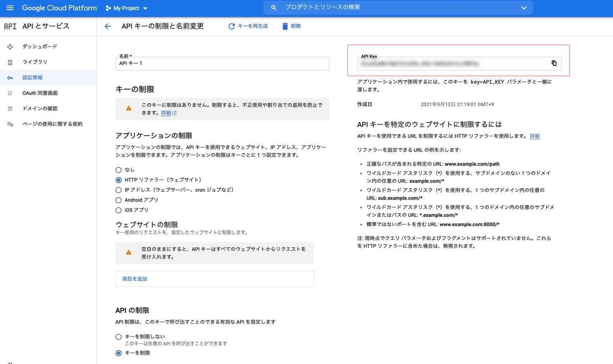Open the My Project selector dropdown
Viewport: 613px width, 364px height.
(126, 8)
